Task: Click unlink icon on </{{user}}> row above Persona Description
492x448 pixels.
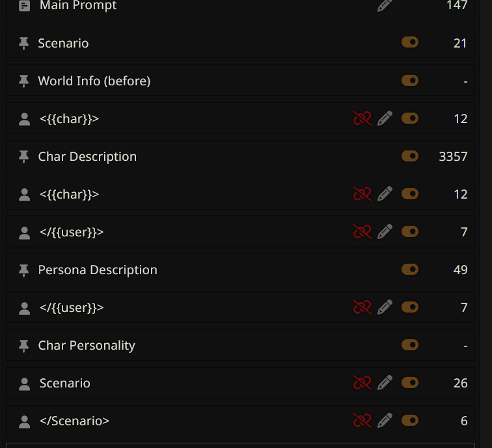Action: point(362,232)
